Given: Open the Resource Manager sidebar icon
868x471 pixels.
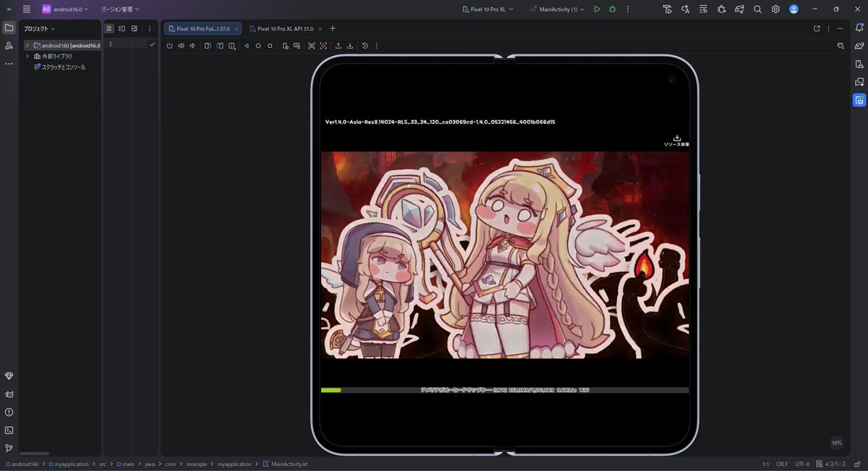Looking at the screenshot, I should pos(9,46).
